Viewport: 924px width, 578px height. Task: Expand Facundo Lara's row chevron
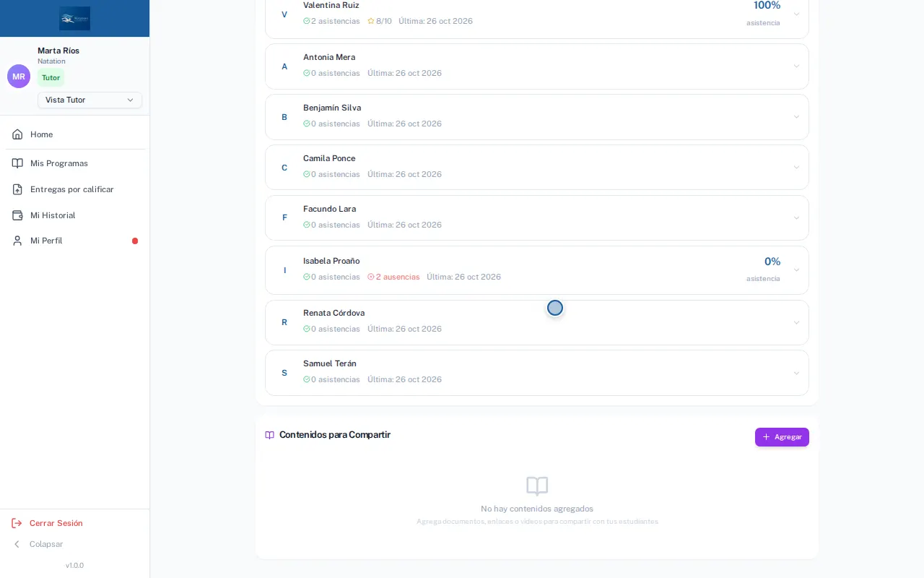point(797,218)
